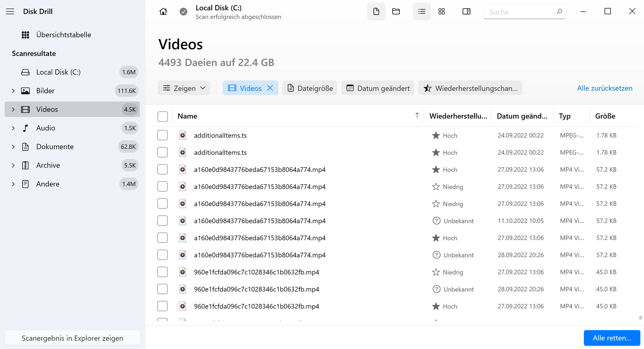
Task: Select the Audio category
Action: click(x=72, y=128)
